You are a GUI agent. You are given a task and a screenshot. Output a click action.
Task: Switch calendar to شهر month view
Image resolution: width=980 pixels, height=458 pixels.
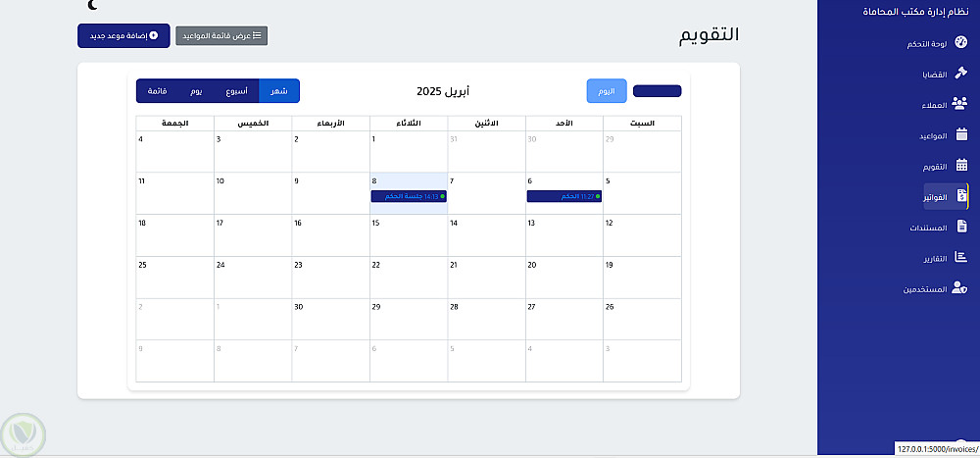coord(279,91)
